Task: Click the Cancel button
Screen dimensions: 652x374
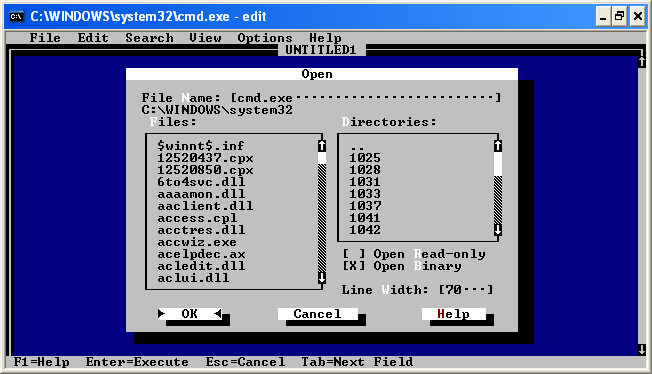Action: tap(318, 314)
